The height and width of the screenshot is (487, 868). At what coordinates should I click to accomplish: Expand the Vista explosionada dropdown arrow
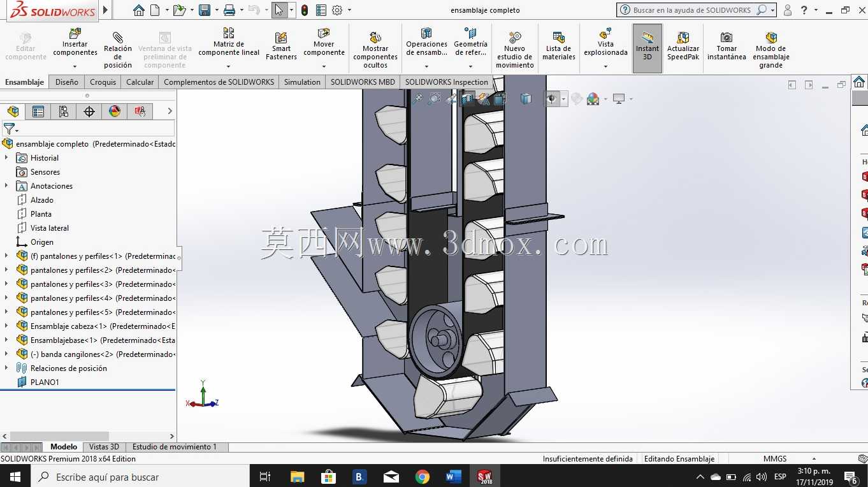tap(605, 66)
